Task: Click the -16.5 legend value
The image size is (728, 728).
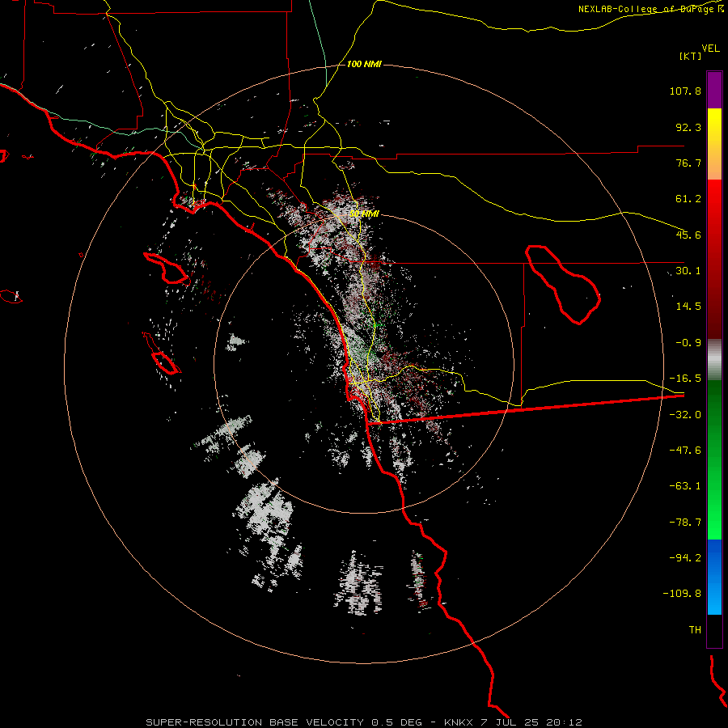Action: tap(685, 379)
